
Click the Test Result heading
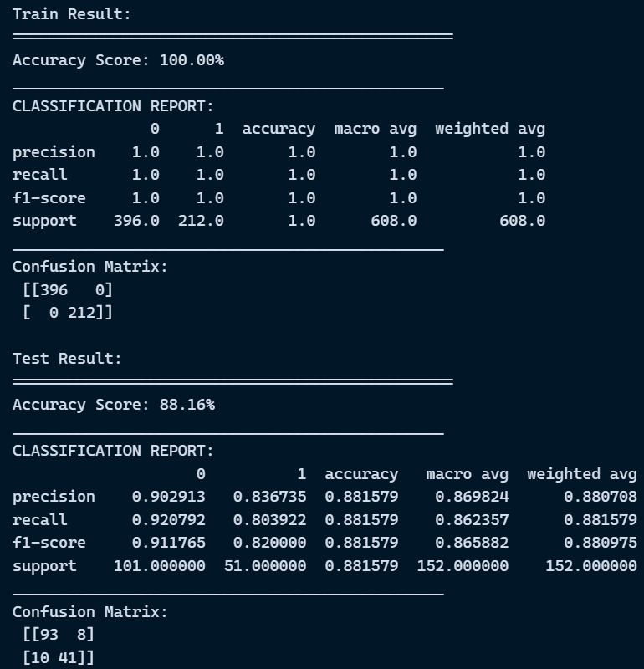point(67,359)
